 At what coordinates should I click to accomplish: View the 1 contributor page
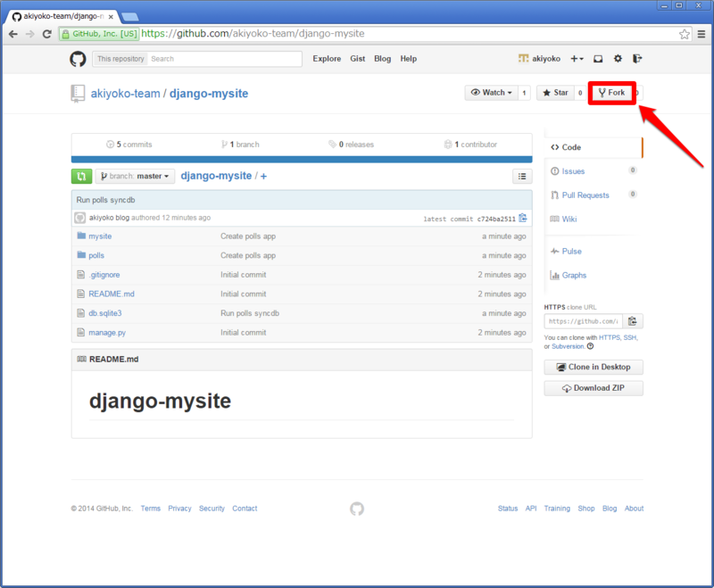point(470,145)
